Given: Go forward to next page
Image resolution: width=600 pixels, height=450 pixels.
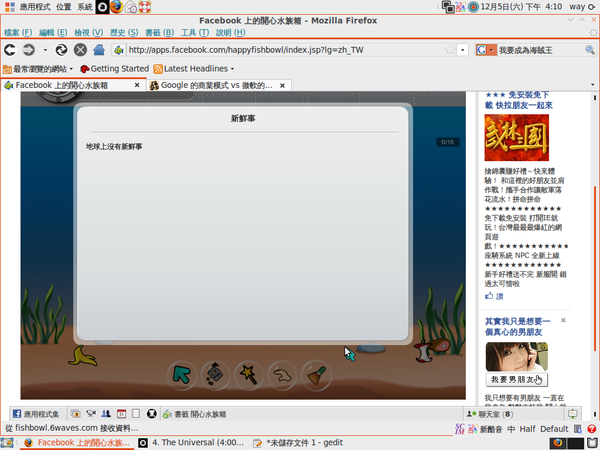Looking at the screenshot, I should point(29,50).
